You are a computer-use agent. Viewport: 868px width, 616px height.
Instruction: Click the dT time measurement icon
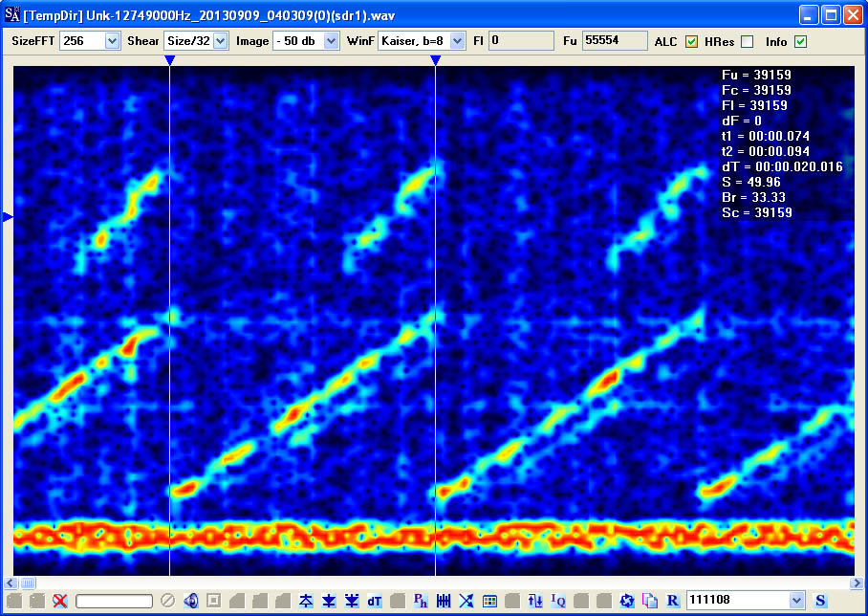coord(374,601)
